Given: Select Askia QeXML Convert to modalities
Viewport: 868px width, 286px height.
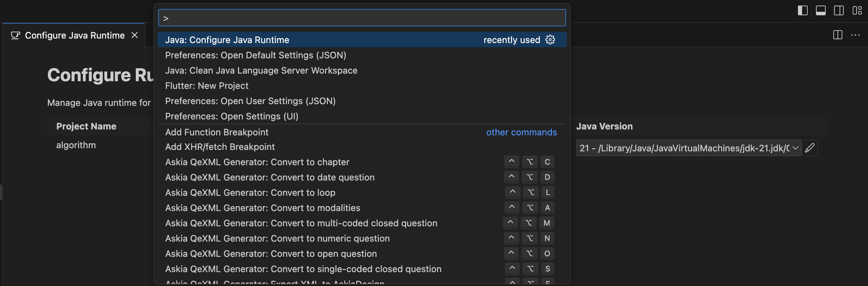Looking at the screenshot, I should 362,208.
